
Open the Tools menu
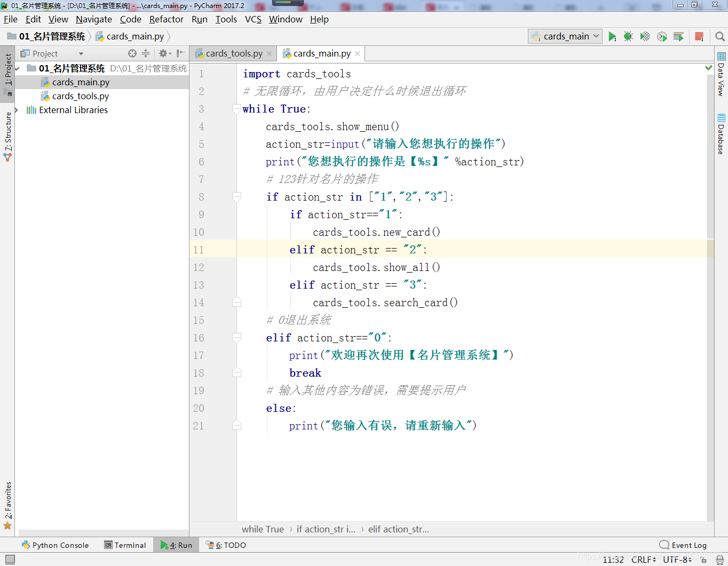pyautogui.click(x=226, y=19)
